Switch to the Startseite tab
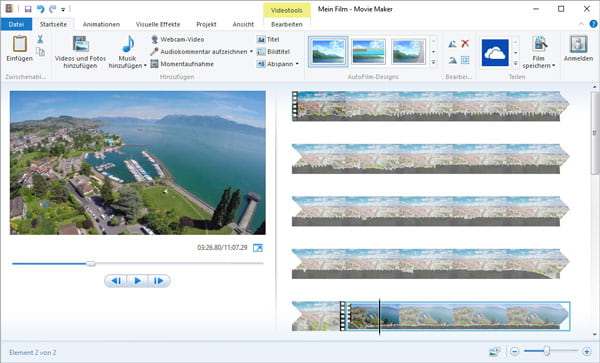600x363 pixels. [53, 24]
